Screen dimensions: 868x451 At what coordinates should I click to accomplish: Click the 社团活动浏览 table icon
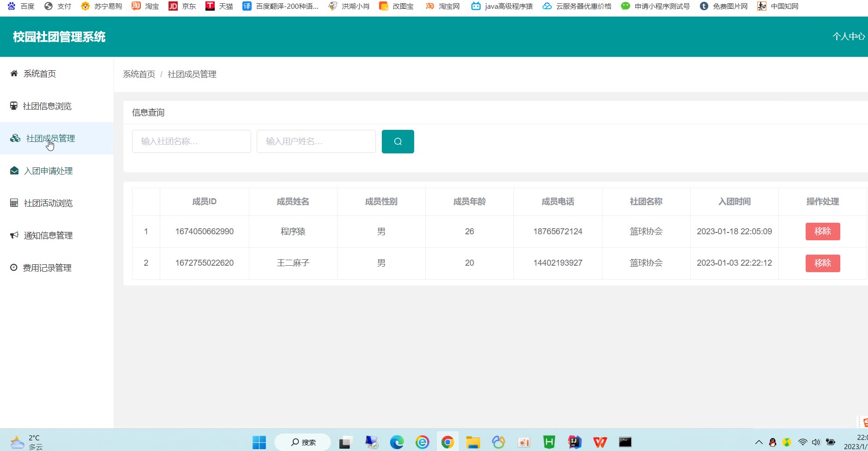coord(14,203)
